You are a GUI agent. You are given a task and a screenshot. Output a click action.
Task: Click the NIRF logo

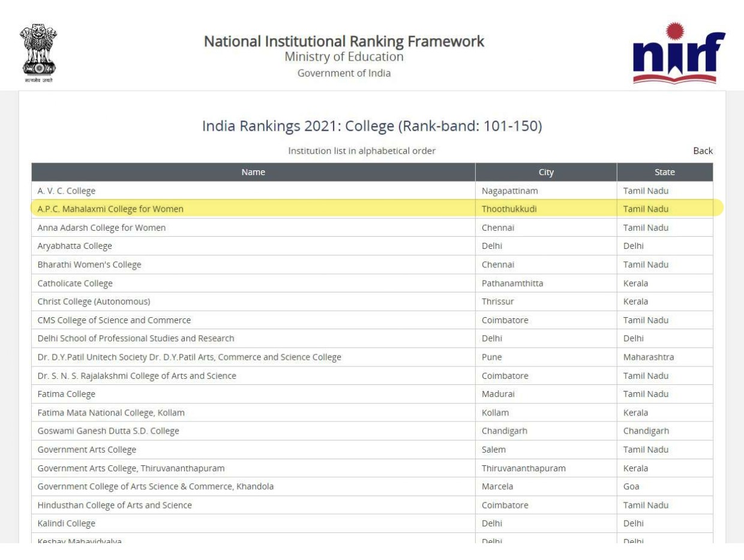679,53
